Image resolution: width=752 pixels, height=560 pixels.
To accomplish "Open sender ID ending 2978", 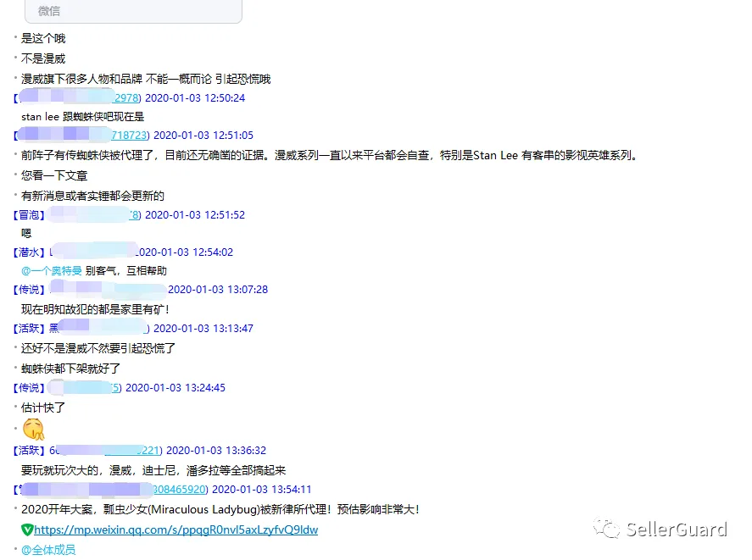I will pyautogui.click(x=127, y=97).
